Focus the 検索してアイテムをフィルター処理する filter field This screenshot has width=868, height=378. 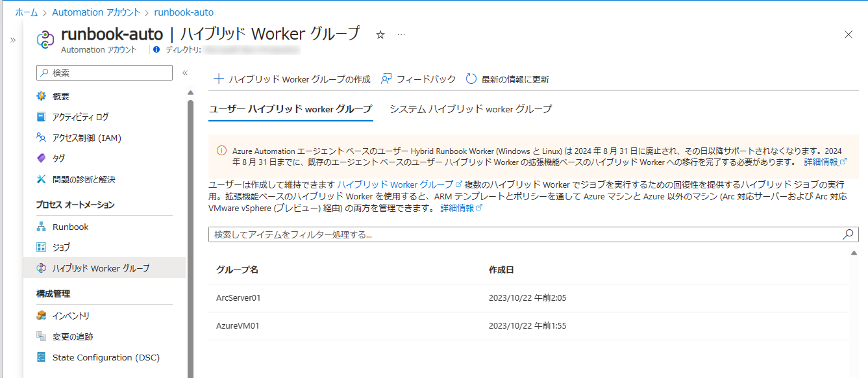[x=534, y=234]
